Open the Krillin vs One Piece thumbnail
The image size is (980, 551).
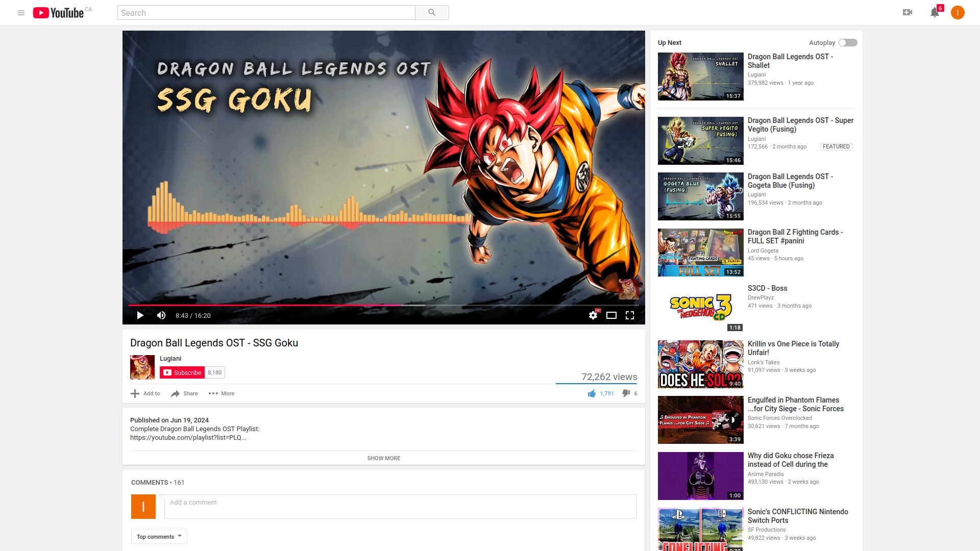tap(701, 364)
